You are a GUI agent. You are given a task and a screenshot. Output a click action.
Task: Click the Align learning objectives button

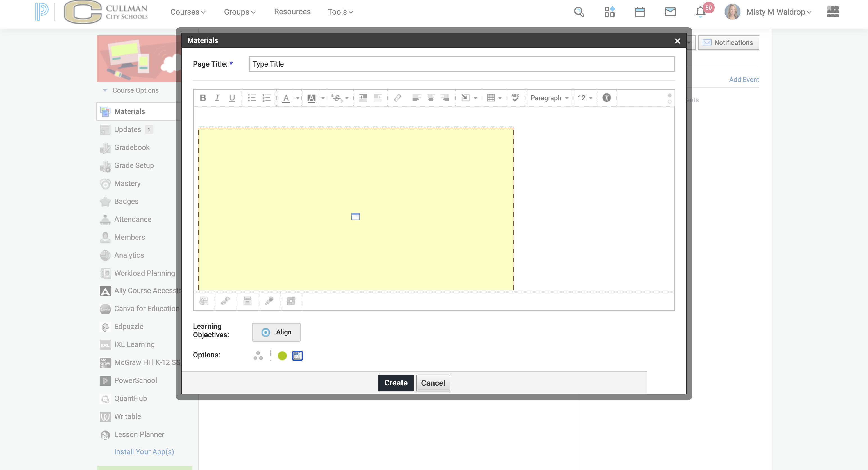[276, 332]
